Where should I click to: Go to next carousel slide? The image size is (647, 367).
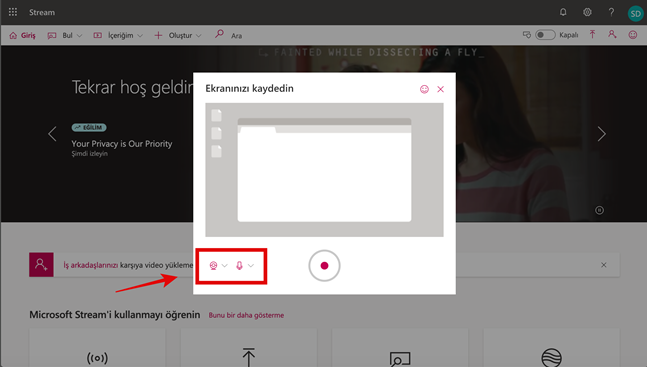tap(602, 134)
